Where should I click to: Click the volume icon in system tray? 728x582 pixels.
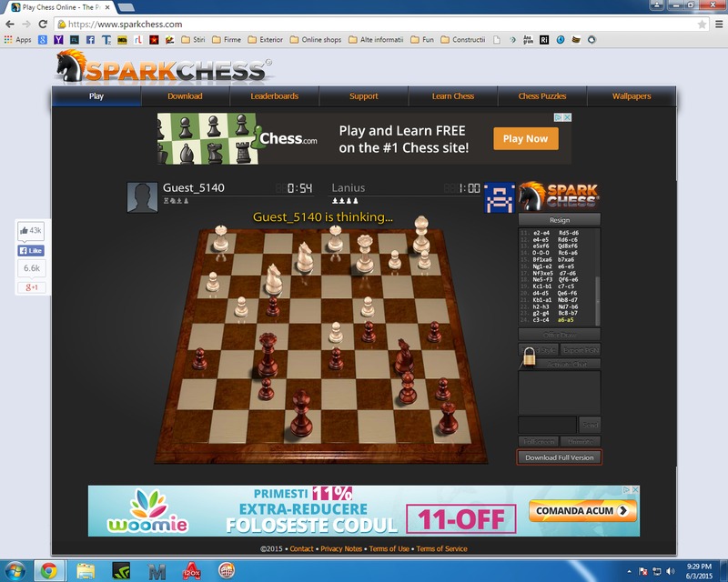(670, 571)
